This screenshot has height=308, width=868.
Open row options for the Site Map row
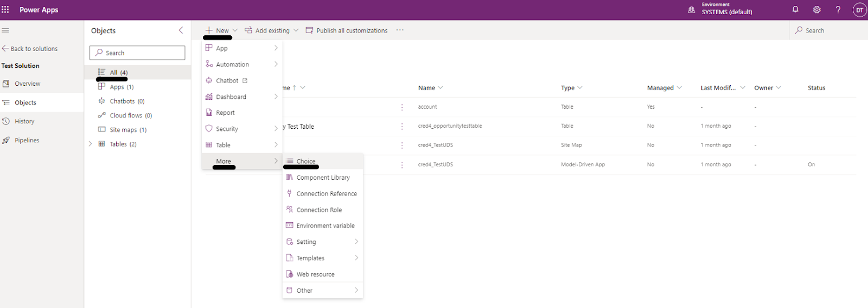click(402, 145)
